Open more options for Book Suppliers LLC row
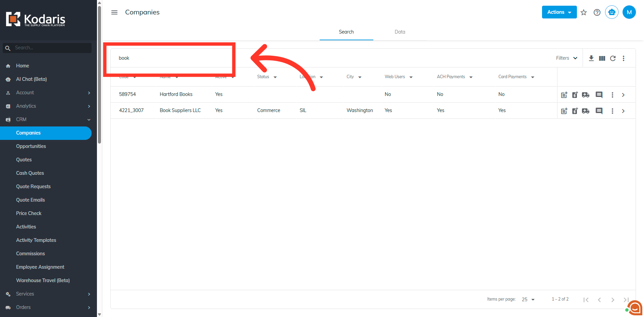644x317 pixels. click(612, 111)
